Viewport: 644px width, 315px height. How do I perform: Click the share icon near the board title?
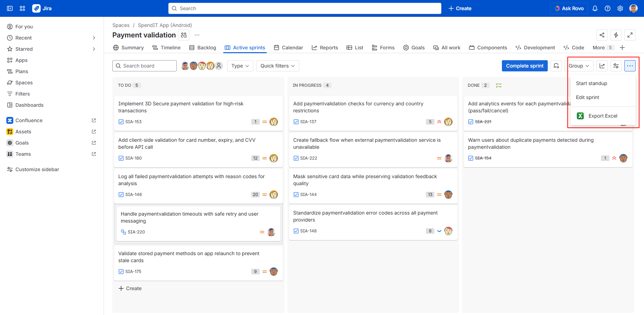(x=602, y=35)
